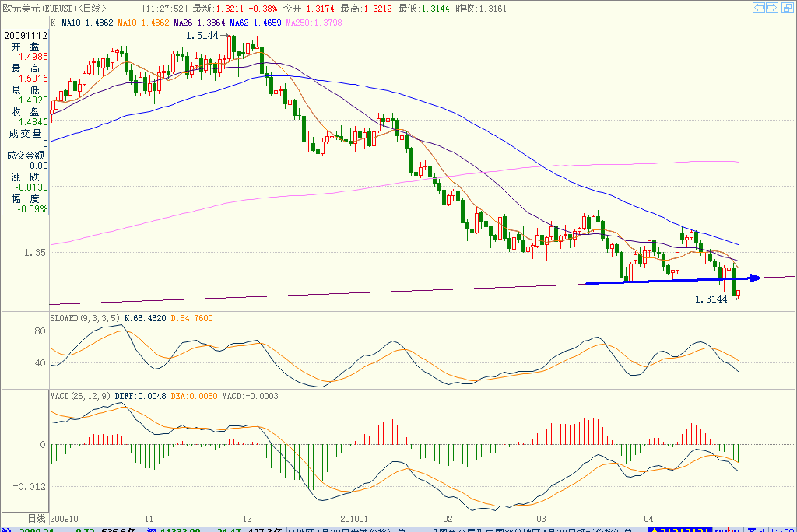Select the K:66.4620 indicator value

click(x=146, y=318)
